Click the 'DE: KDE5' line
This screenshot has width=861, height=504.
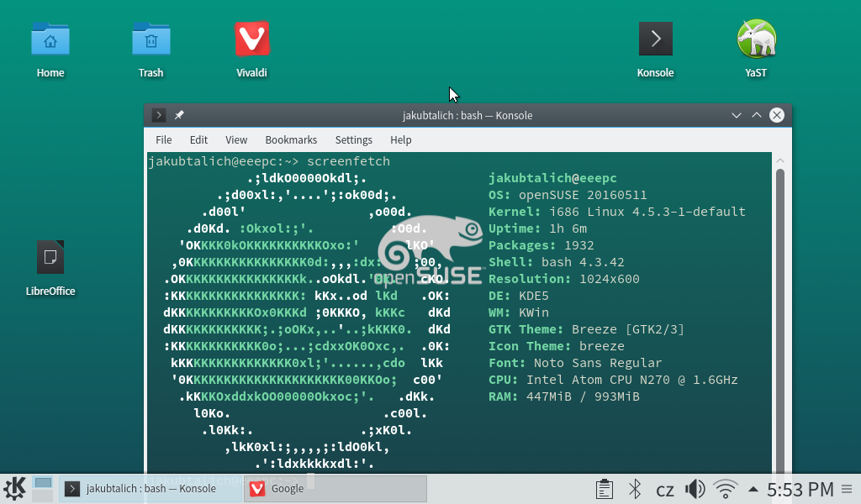click(x=518, y=297)
